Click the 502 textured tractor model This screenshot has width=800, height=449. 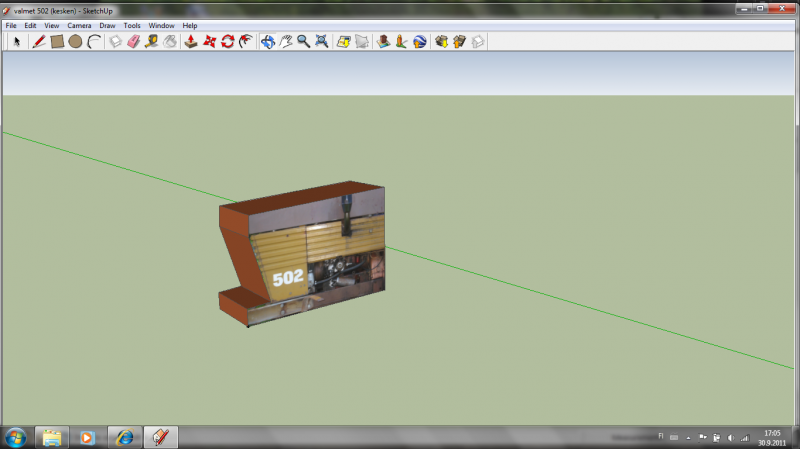point(302,253)
